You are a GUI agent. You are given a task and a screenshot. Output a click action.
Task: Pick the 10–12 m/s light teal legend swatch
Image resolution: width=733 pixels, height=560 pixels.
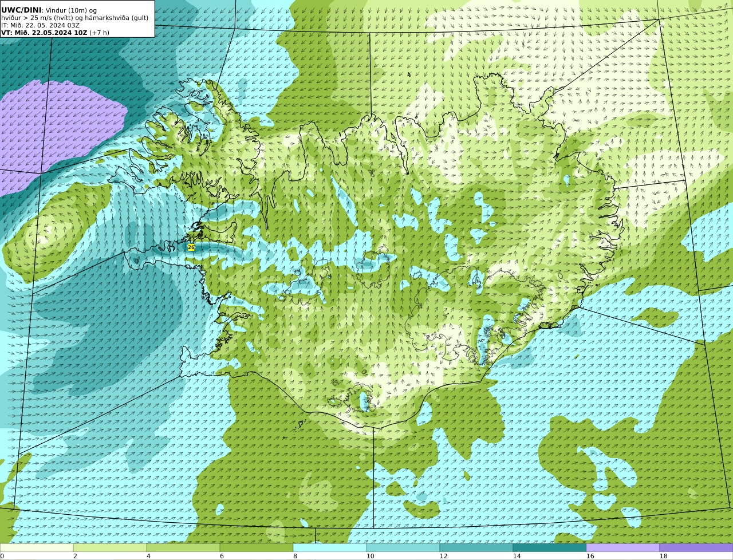403,547
